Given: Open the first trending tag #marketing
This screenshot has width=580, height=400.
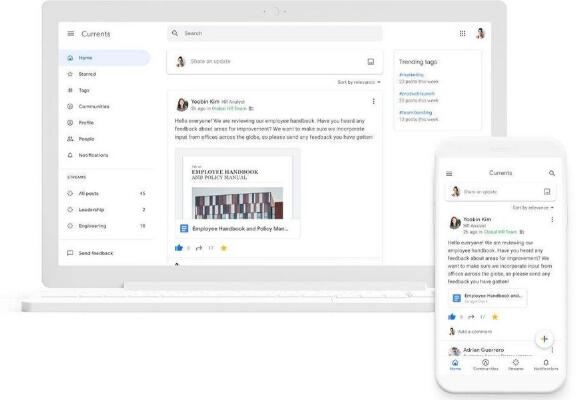Looking at the screenshot, I should [x=411, y=75].
